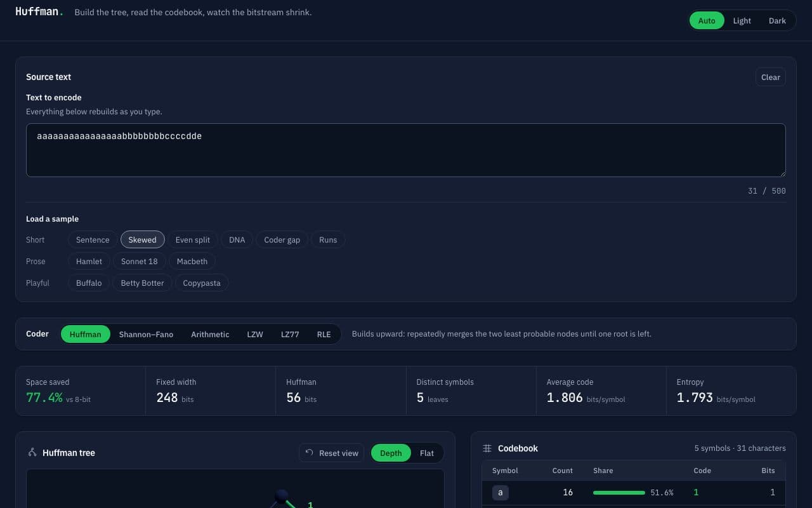Click the 77.4% space saved value
812x508 pixels.
pos(44,398)
